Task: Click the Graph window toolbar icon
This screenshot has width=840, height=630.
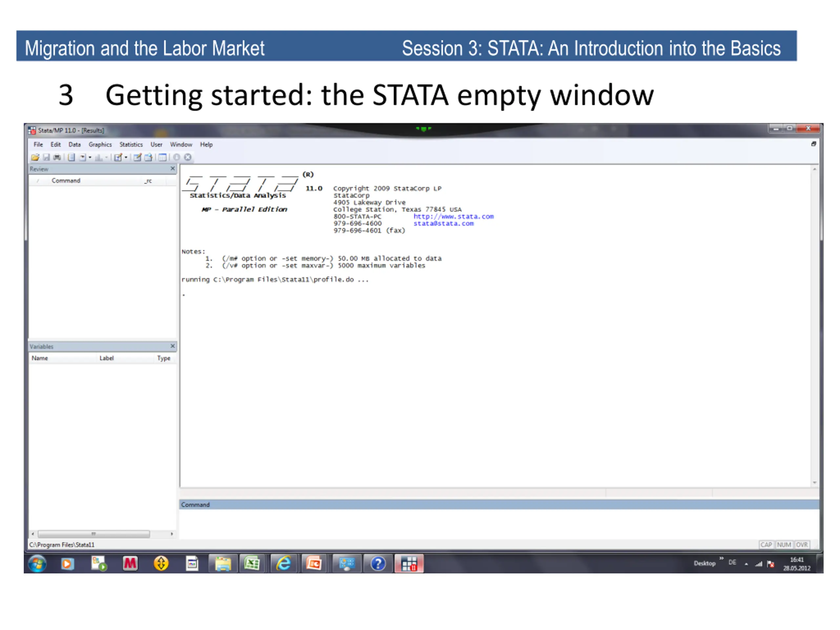Action: click(x=98, y=157)
